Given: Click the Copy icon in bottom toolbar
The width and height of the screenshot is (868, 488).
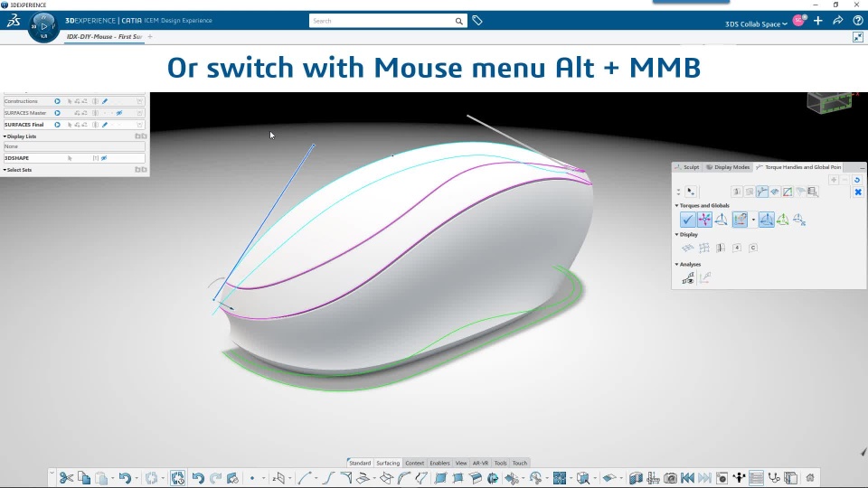Looking at the screenshot, I should click(84, 477).
